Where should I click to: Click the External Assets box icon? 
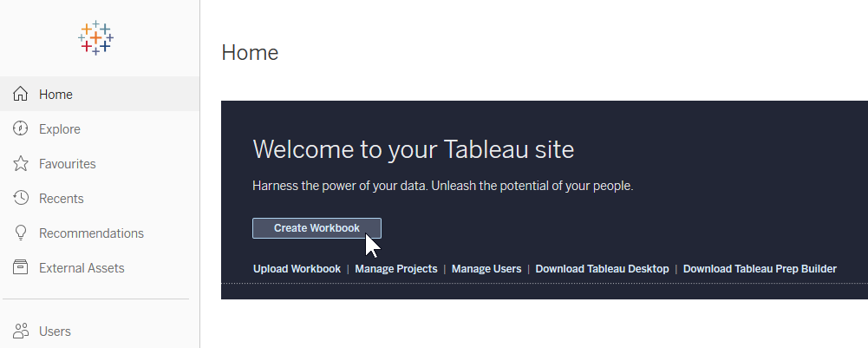[22, 268]
